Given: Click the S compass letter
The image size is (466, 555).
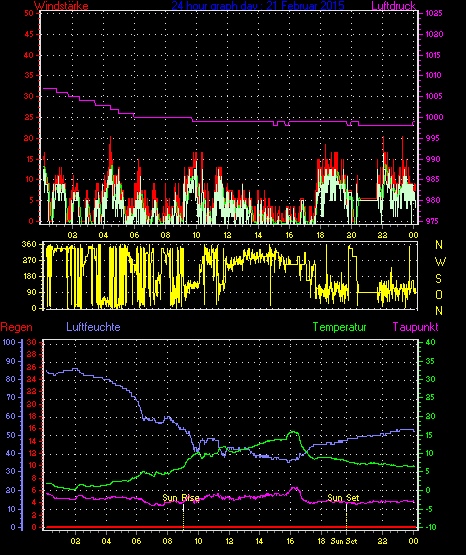Looking at the screenshot, I should (x=438, y=279).
